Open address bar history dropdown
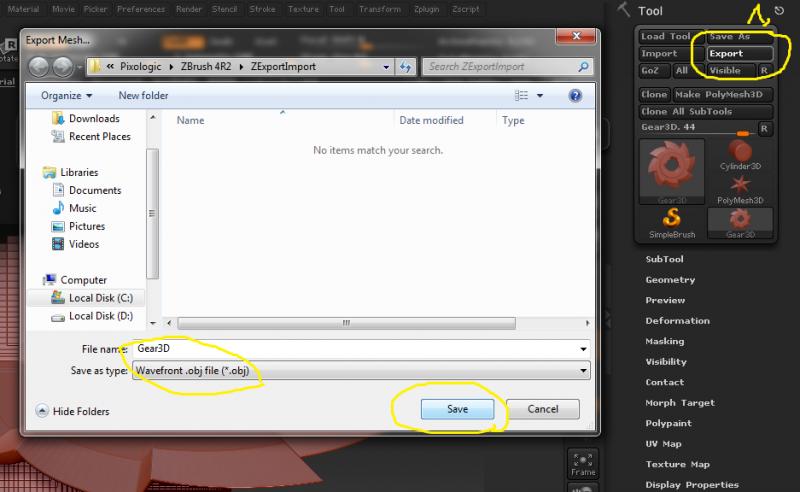Screen dimensions: 800x492 point(386,67)
